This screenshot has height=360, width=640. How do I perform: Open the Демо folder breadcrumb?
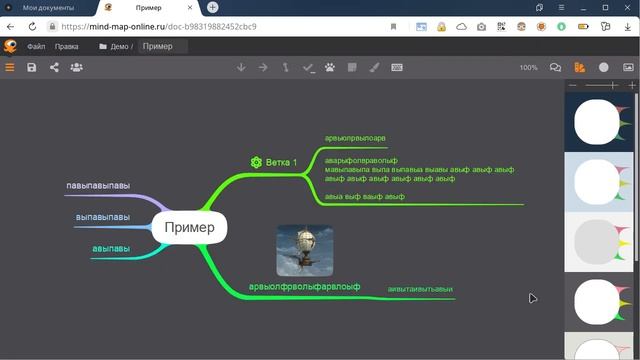(115, 47)
